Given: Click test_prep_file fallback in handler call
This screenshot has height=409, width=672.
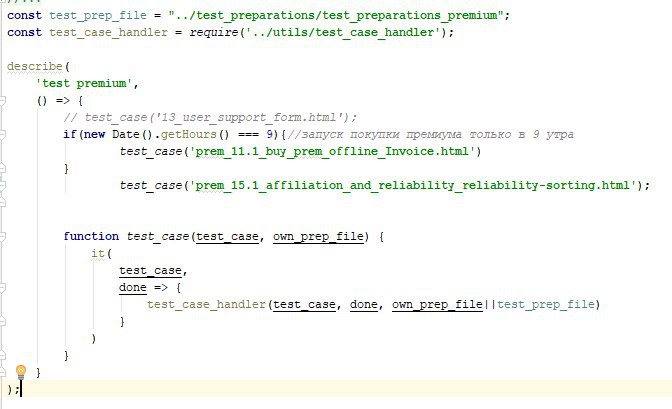Looking at the screenshot, I should coord(546,304).
